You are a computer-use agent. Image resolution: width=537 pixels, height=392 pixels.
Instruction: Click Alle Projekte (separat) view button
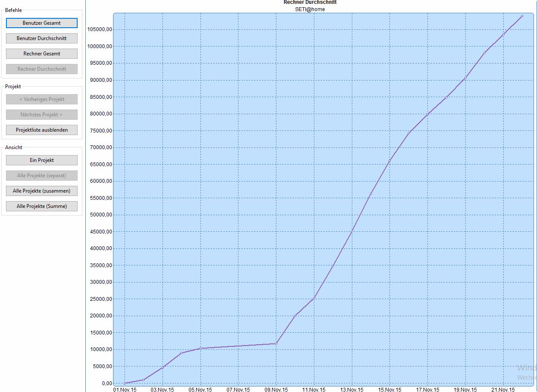tap(42, 176)
